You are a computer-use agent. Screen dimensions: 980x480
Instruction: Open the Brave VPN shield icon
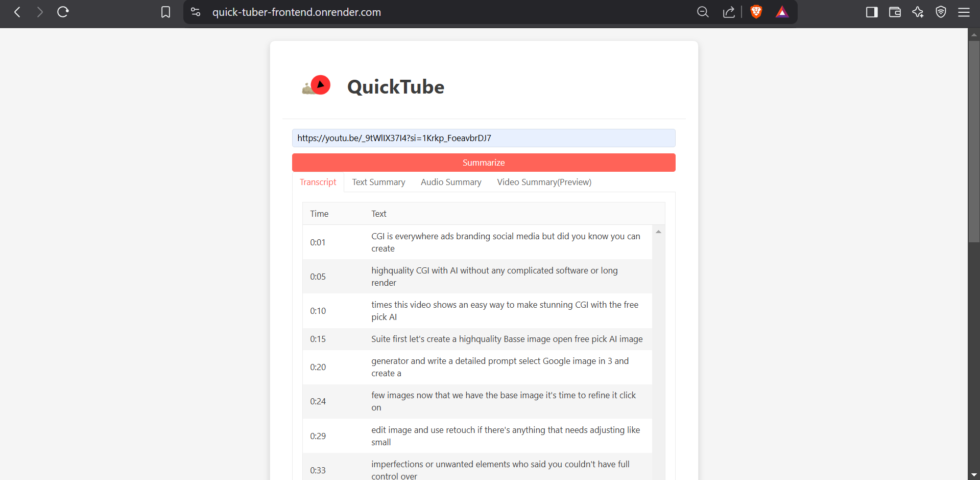coord(941,12)
